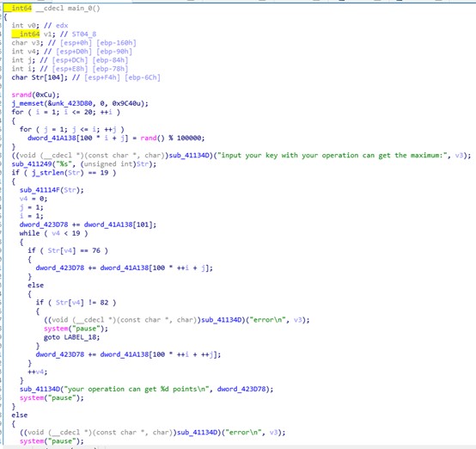Click the '++v4;' increment line
The height and width of the screenshot is (449, 476).
37,372
